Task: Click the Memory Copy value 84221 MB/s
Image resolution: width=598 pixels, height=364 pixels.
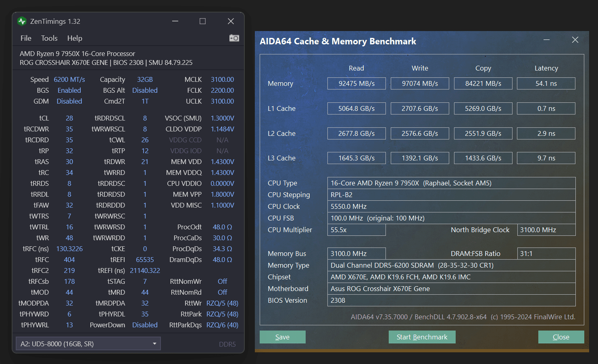Action: coord(483,83)
